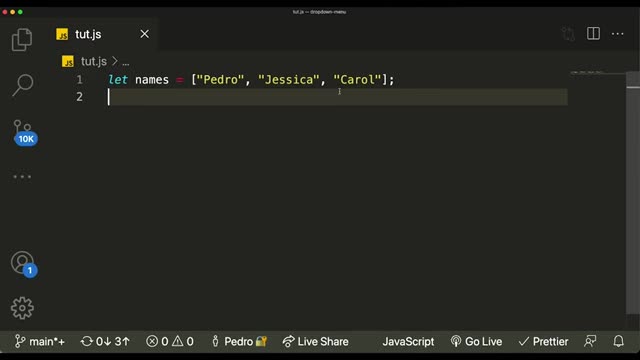
Task: Click the Open Changes compare icon
Action: (568, 34)
